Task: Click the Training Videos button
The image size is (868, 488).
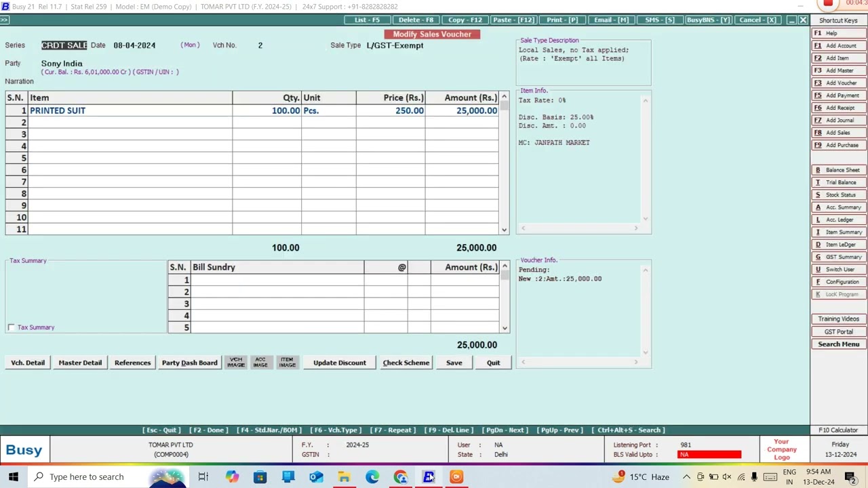Action: click(839, 319)
